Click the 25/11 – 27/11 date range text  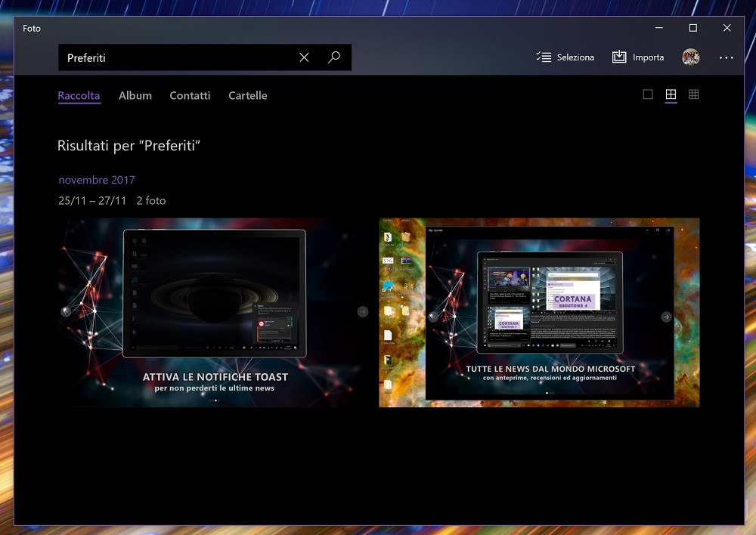click(92, 200)
